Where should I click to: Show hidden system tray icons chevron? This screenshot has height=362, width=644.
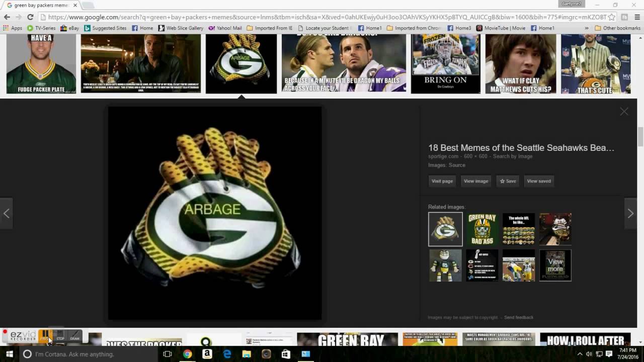[580, 354]
